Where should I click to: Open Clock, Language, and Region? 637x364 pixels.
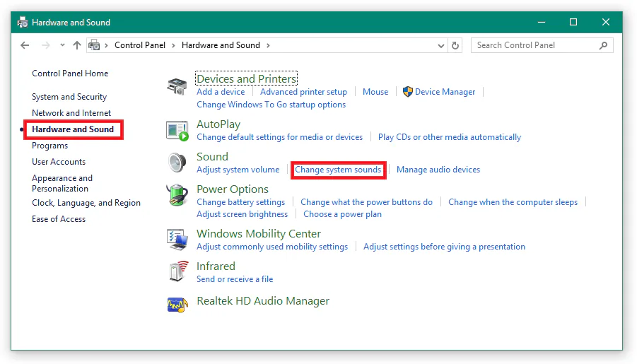pos(86,203)
